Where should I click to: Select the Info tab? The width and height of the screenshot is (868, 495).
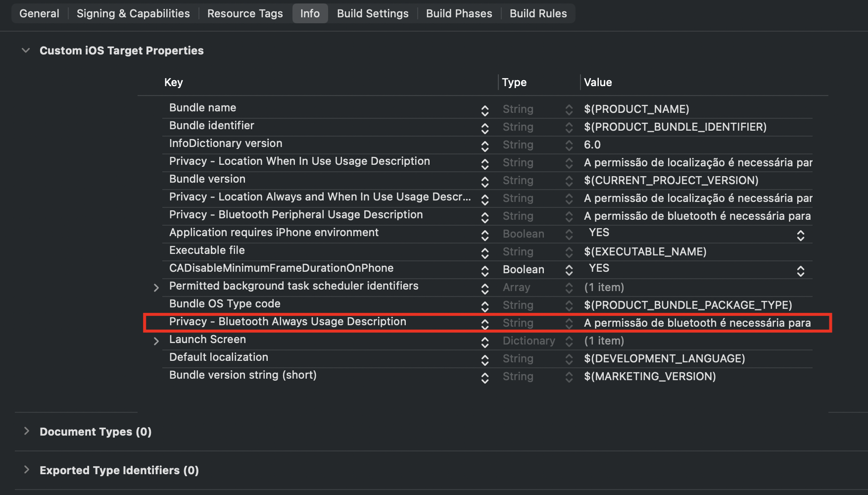[310, 13]
